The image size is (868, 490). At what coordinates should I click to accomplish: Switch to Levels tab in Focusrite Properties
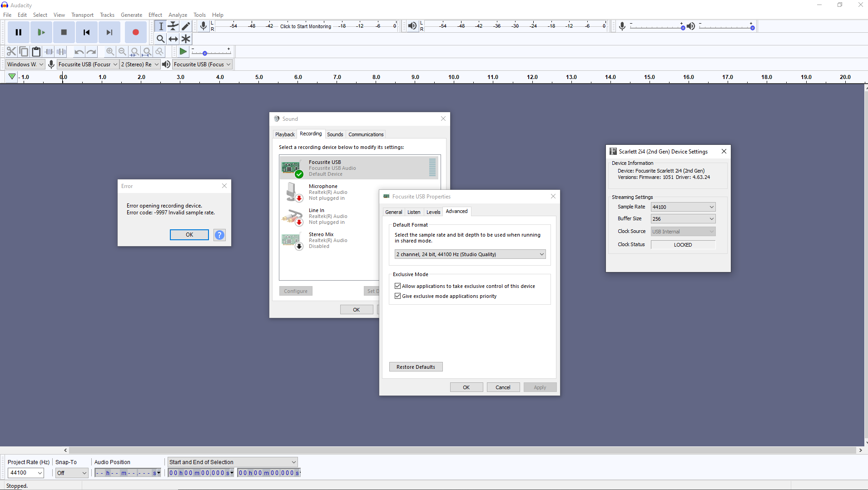[433, 212]
